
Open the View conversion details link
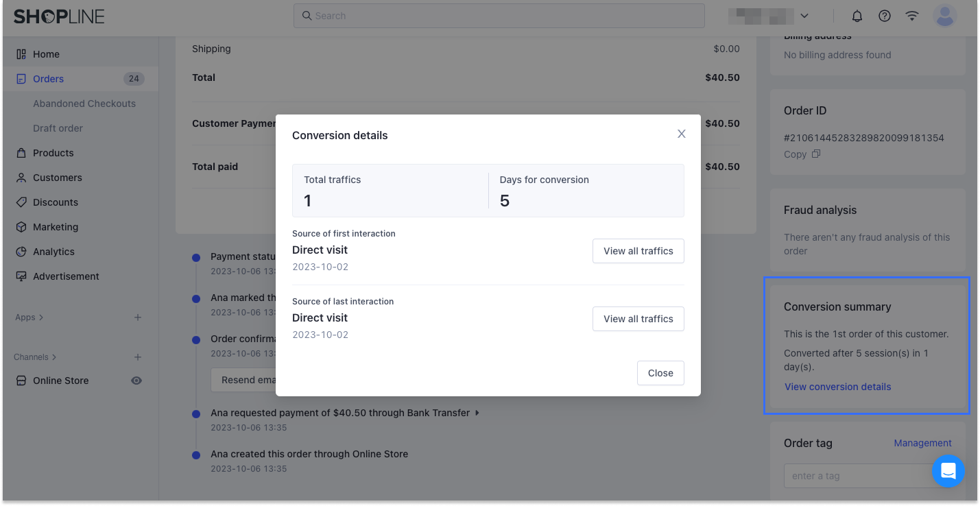pos(837,387)
